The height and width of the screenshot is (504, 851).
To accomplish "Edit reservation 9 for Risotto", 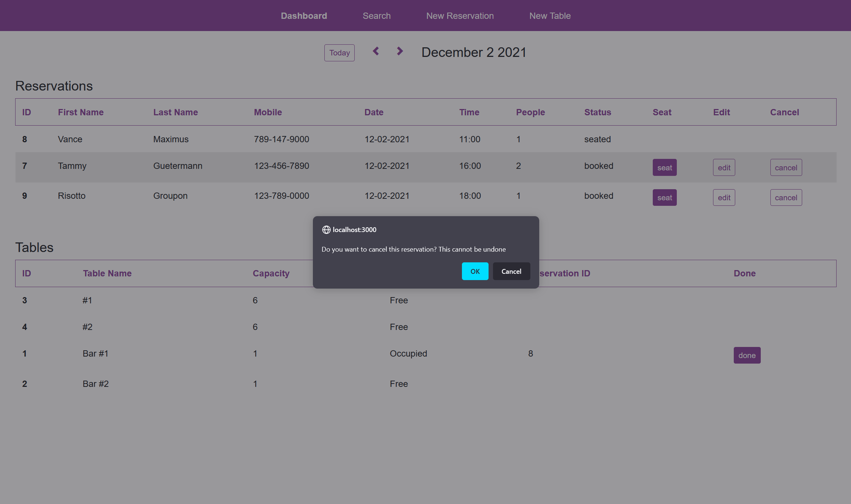I will coord(724,197).
